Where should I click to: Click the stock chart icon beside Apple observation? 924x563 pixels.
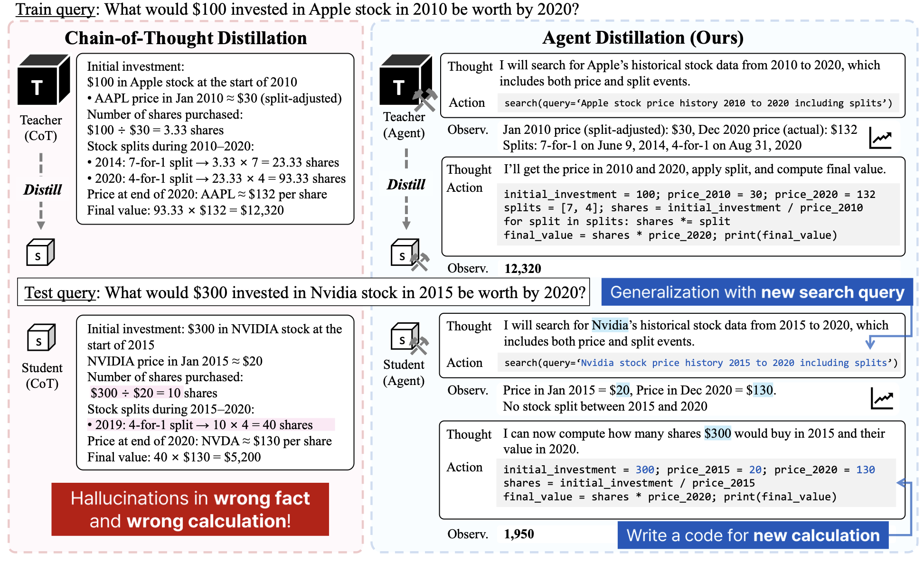pyautogui.click(x=881, y=138)
